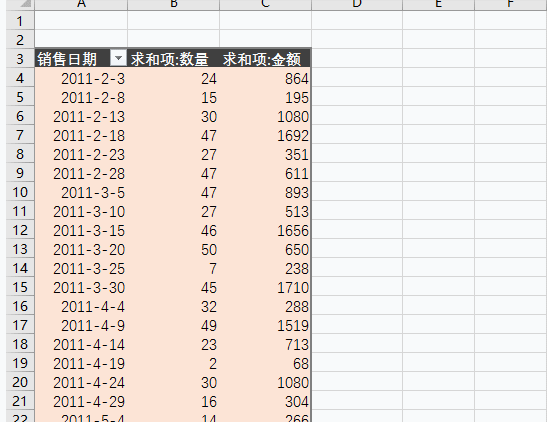Select the cell with date 2011-3-15
The image size is (547, 422).
click(x=81, y=230)
